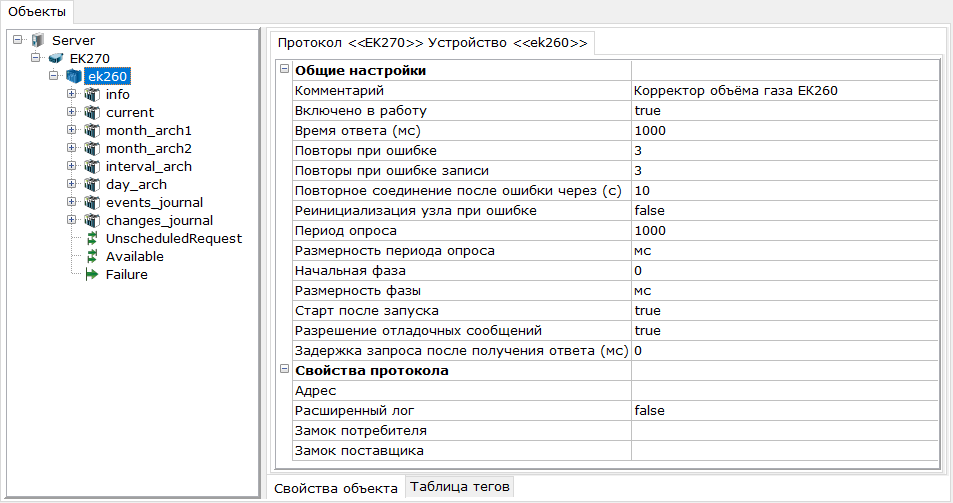This screenshot has height=503, width=953.
Task: Expand the events_journal node
Action: (x=72, y=202)
